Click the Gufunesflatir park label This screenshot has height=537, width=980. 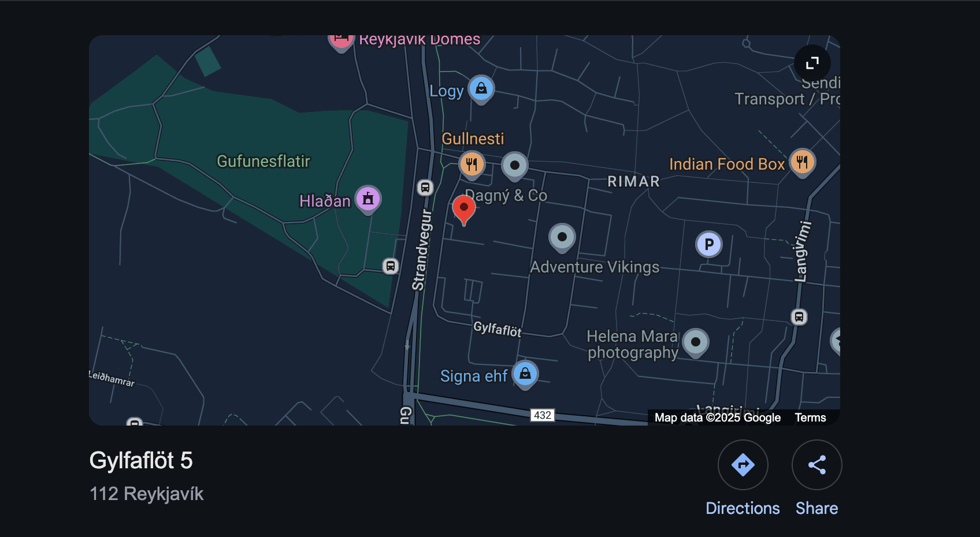[263, 161]
